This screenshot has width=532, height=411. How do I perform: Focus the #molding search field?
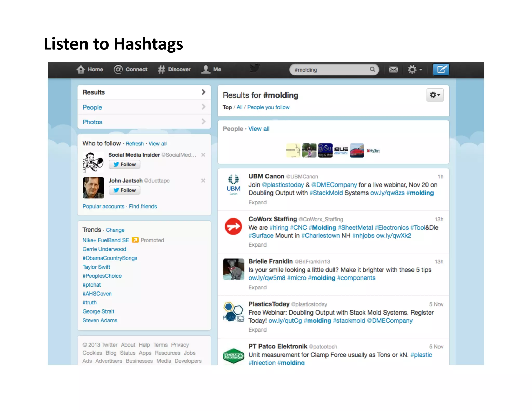coord(334,70)
